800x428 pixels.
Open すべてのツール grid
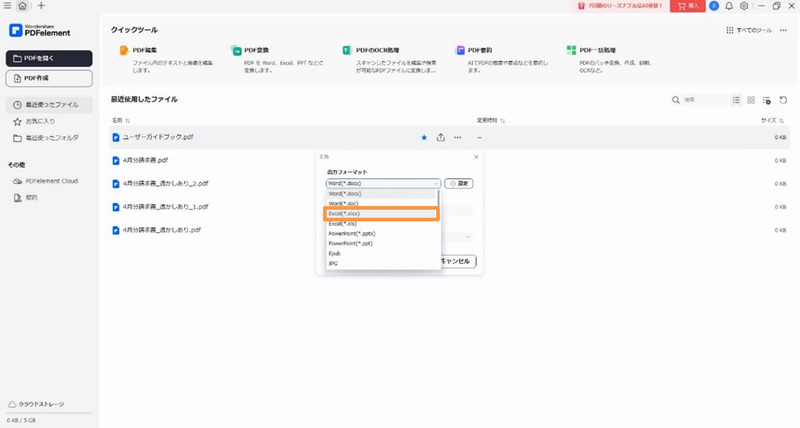click(748, 31)
